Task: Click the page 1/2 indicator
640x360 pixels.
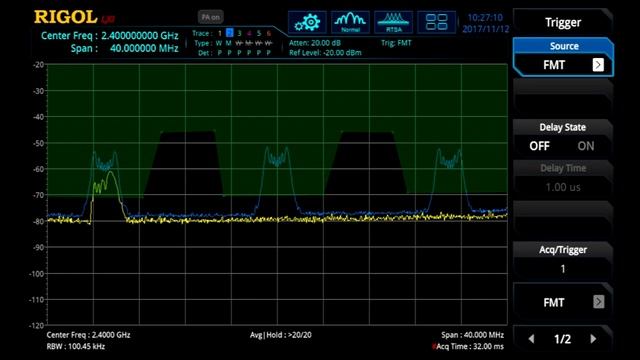Action: click(x=562, y=339)
